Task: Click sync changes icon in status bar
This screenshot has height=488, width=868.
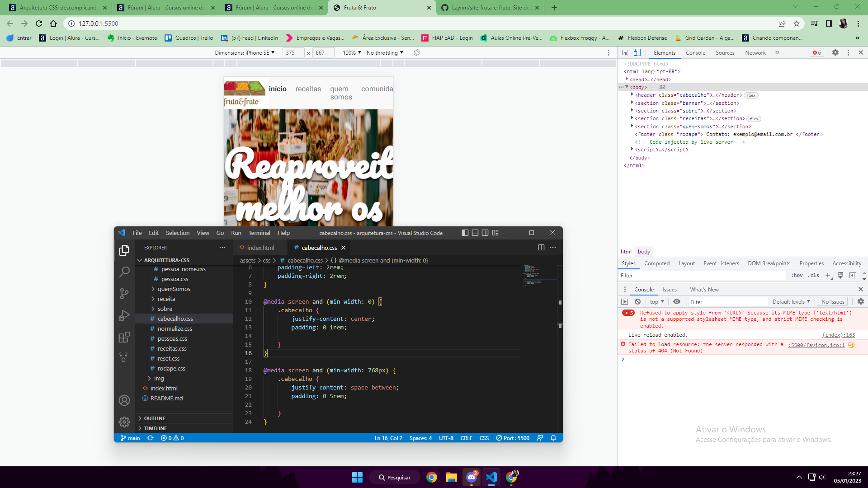Action: click(x=151, y=438)
